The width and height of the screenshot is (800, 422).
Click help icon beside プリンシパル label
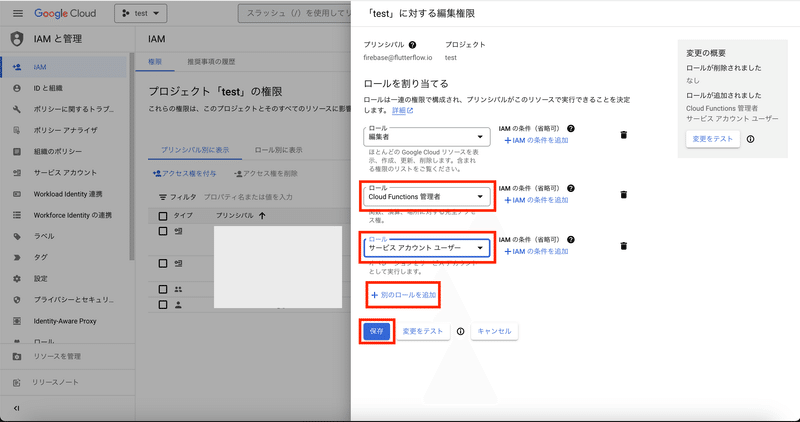(x=412, y=45)
